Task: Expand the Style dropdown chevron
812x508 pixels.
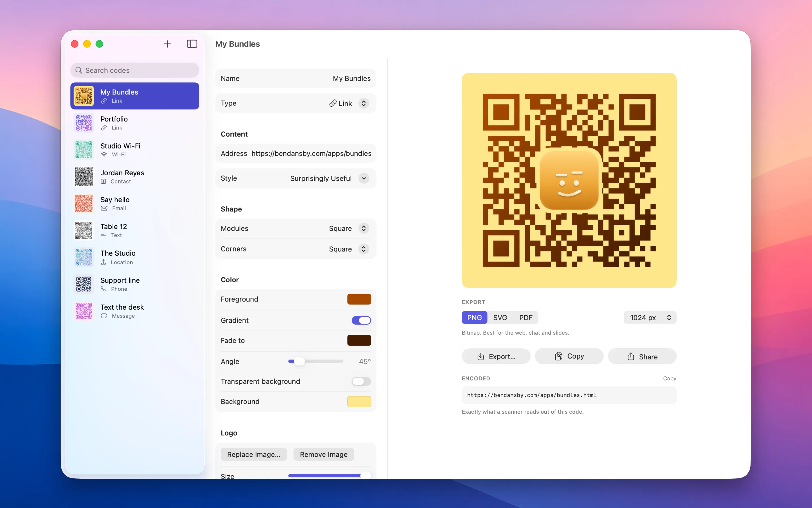Action: 364,178
